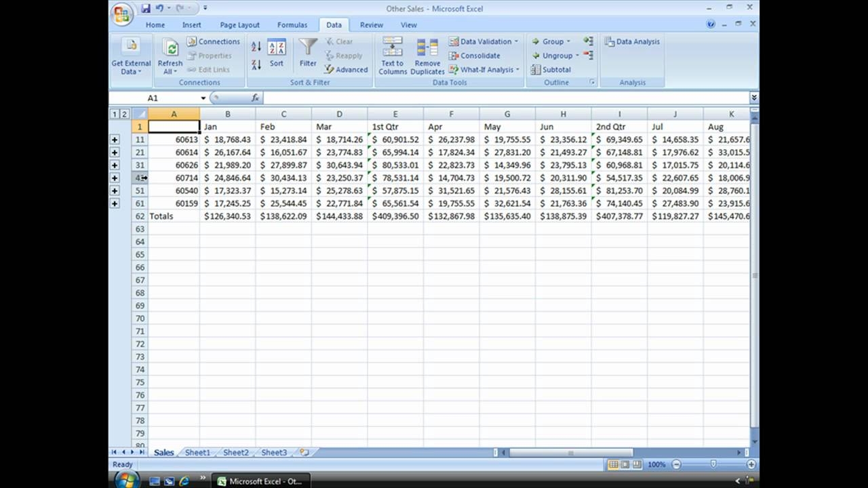Collapse outline using level 1 button
The width and height of the screenshot is (868, 488).
(x=115, y=114)
